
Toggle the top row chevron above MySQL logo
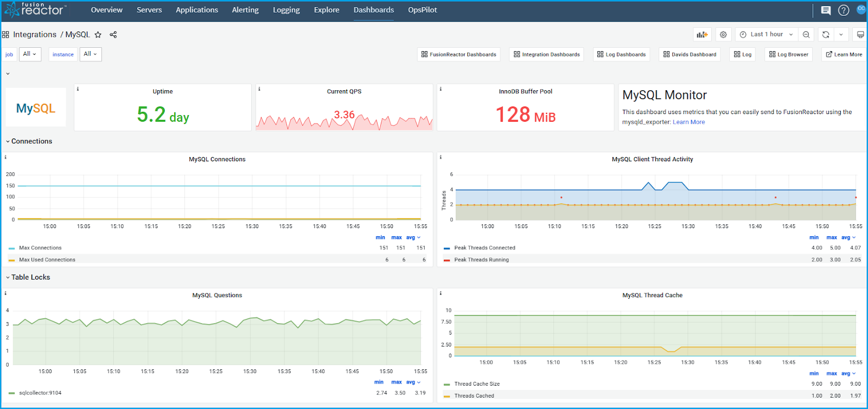coord(8,74)
